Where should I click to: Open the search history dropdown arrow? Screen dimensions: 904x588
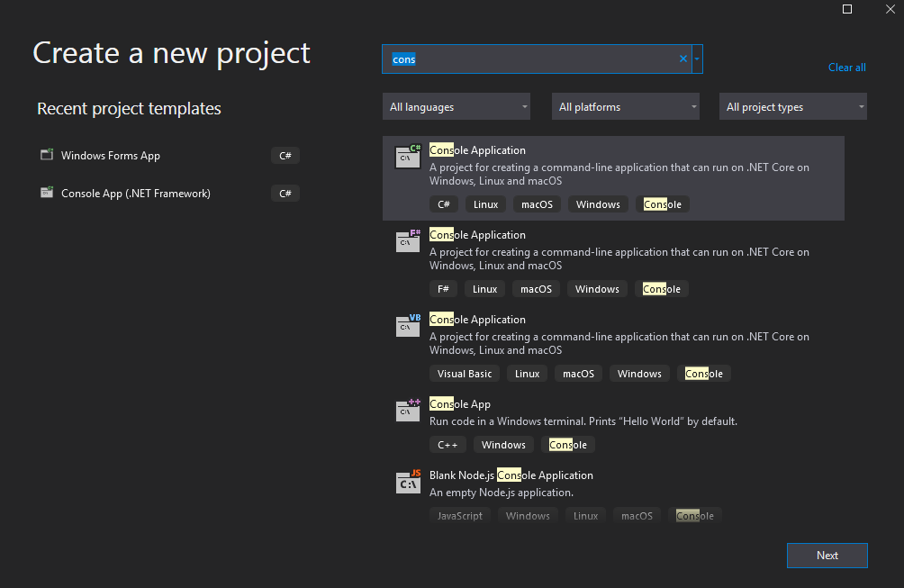click(697, 59)
